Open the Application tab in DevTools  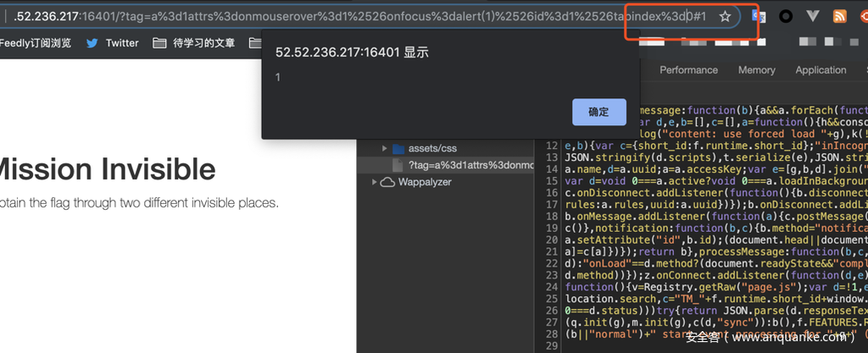click(x=820, y=70)
